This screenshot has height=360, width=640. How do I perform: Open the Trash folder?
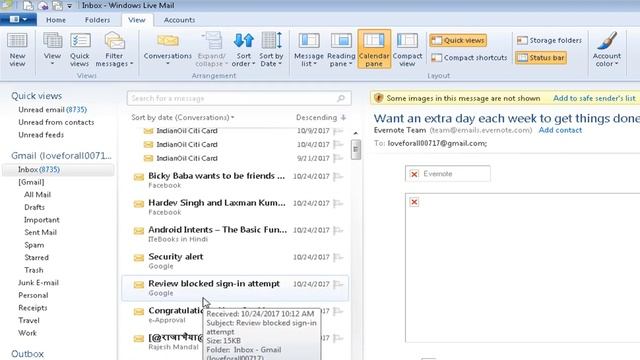coord(33,270)
